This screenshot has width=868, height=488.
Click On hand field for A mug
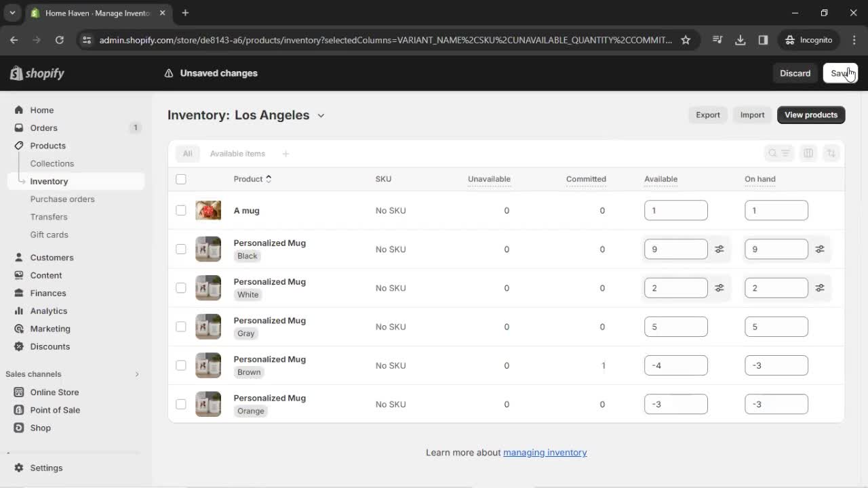click(x=776, y=210)
